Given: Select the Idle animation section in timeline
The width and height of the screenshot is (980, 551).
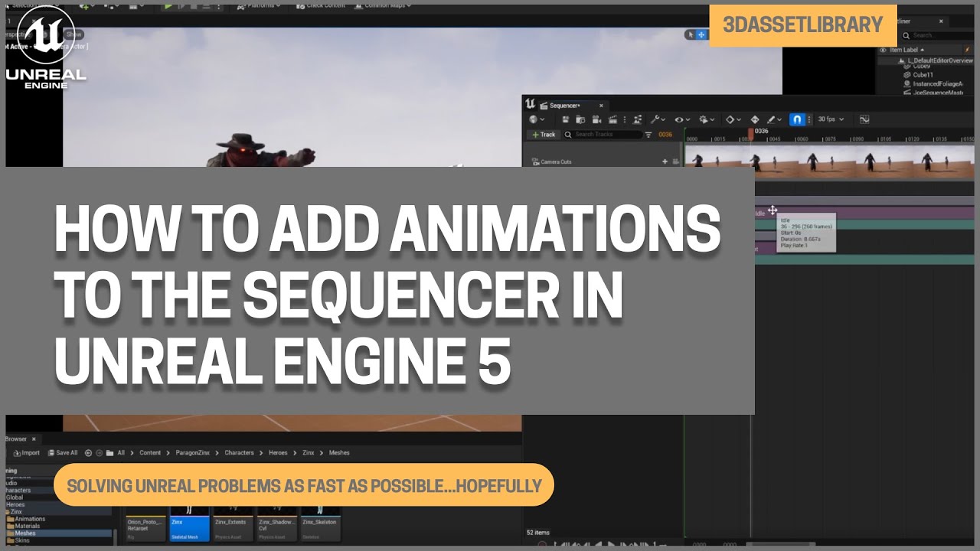Looking at the screenshot, I should [864, 212].
